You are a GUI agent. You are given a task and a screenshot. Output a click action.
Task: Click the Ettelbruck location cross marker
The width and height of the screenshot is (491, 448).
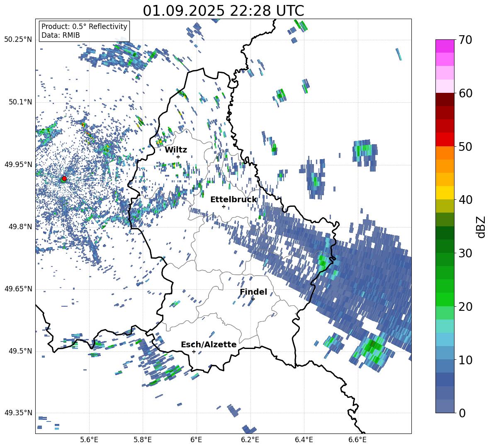[224, 206]
